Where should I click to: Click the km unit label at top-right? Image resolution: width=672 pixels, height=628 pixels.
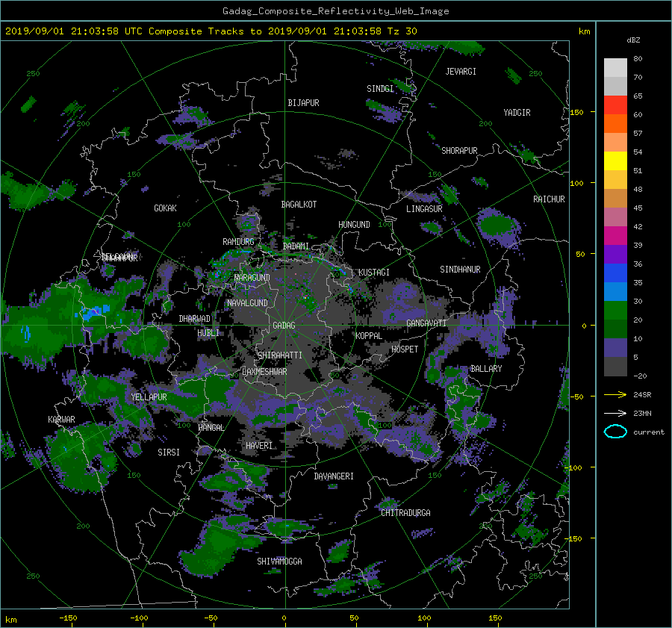[584, 31]
